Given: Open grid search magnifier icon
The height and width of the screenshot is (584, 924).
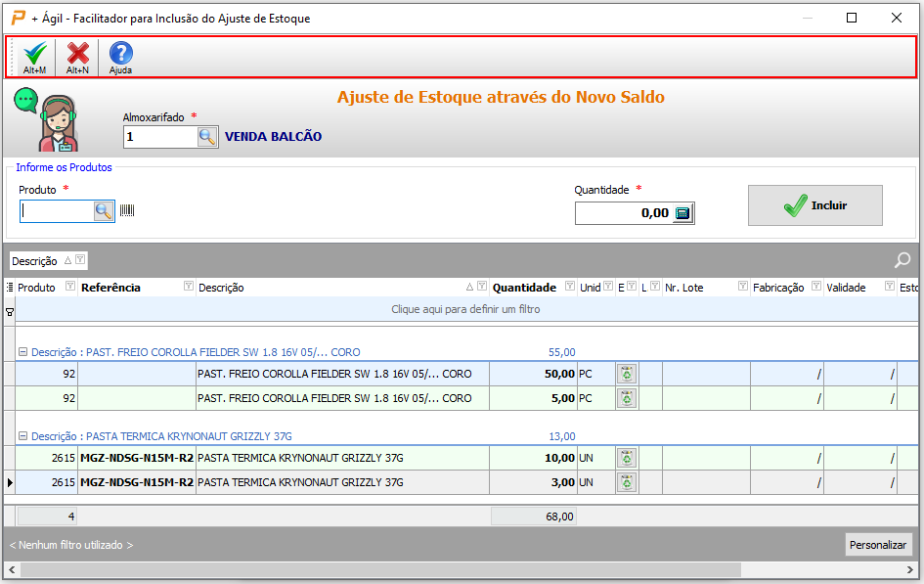Looking at the screenshot, I should (x=902, y=260).
